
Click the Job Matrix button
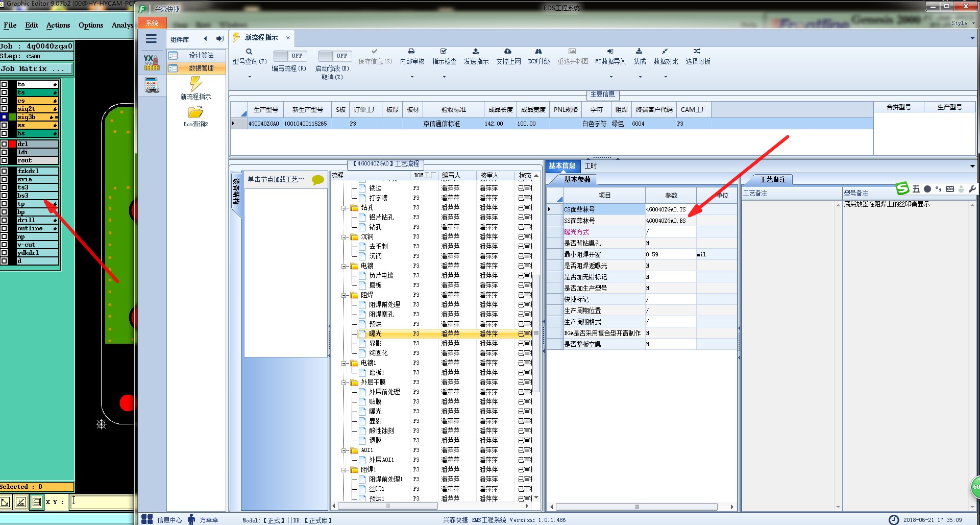pos(37,69)
